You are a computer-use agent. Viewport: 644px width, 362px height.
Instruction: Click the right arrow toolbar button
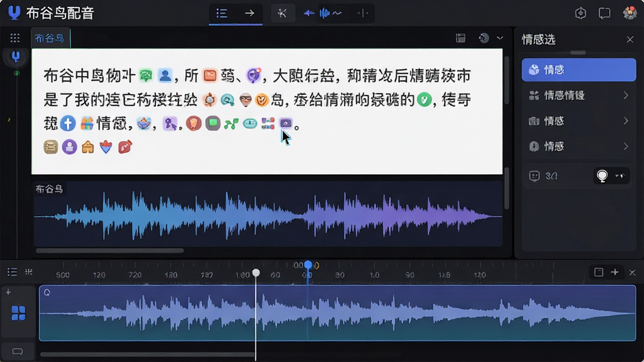coord(249,13)
